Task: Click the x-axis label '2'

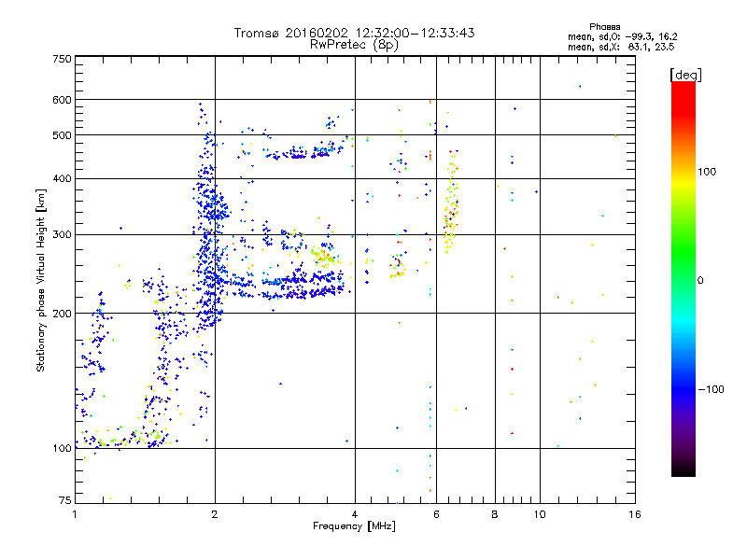Action: click(215, 514)
